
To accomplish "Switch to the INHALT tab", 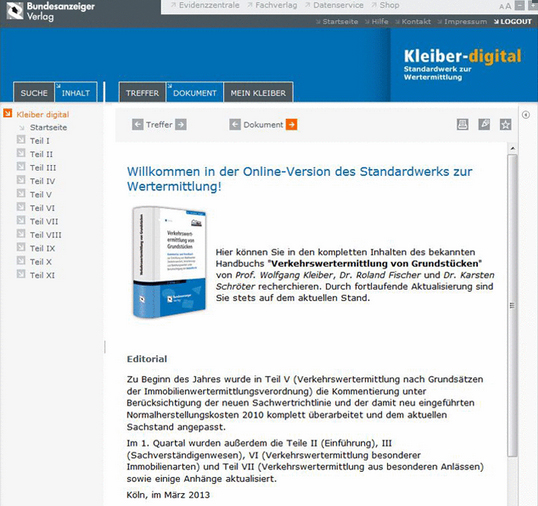I will click(x=76, y=92).
